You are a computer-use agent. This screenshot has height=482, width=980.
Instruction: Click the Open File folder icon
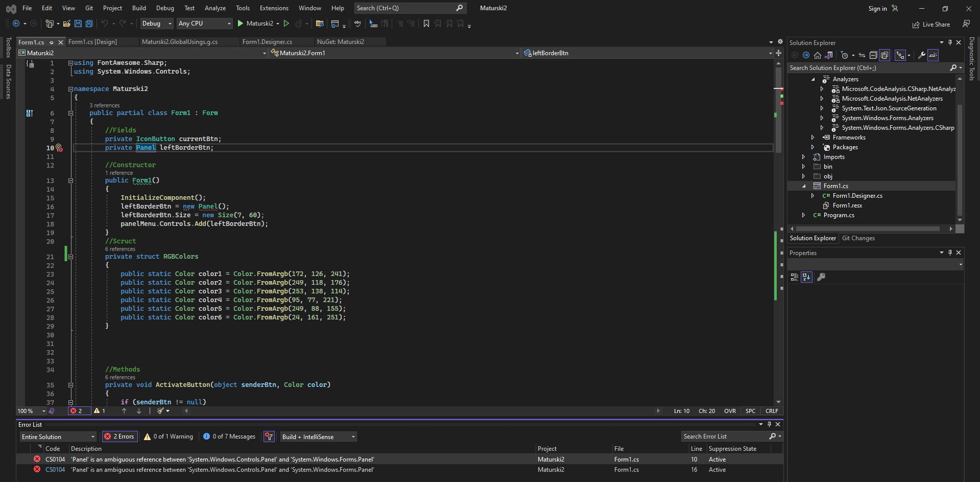tap(66, 24)
